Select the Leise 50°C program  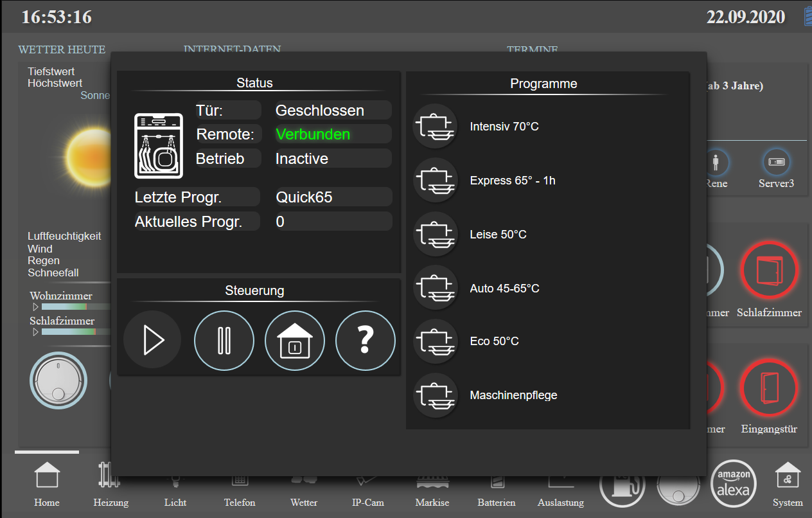435,235
